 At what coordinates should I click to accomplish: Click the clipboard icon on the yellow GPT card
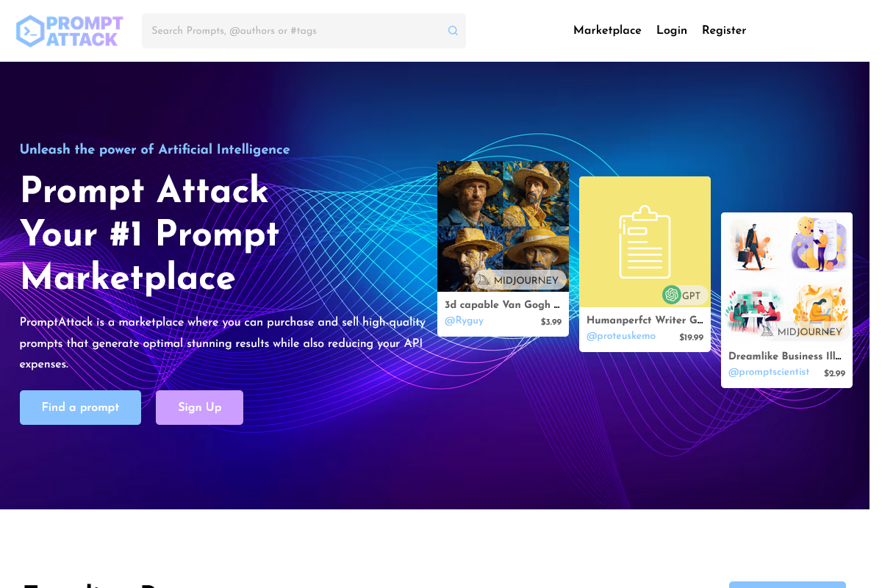(645, 241)
